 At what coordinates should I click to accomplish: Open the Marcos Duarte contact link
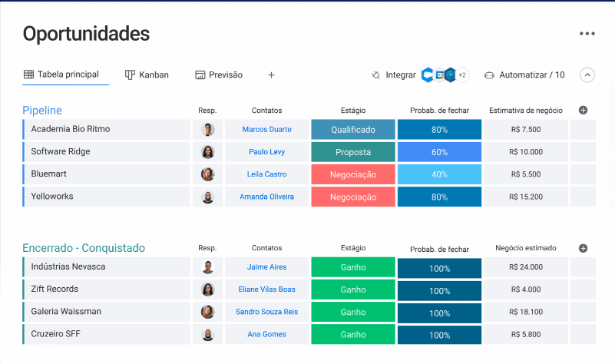click(266, 130)
